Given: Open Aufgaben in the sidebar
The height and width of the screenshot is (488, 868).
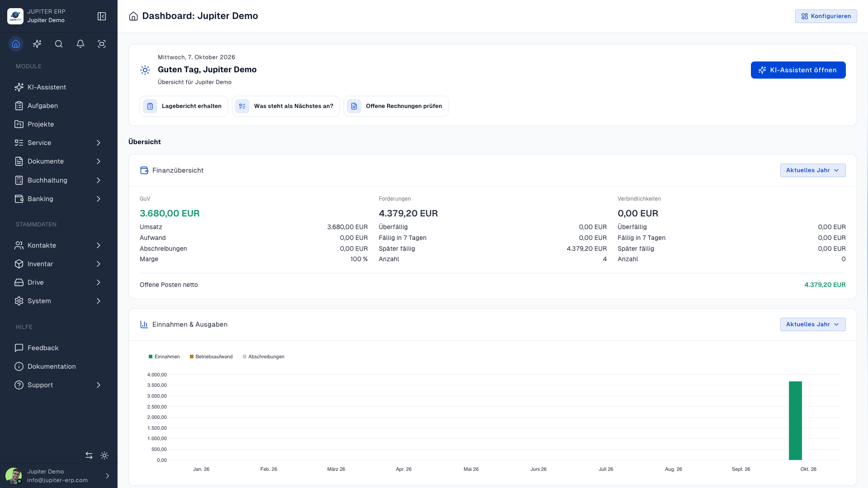Looking at the screenshot, I should (x=59, y=106).
